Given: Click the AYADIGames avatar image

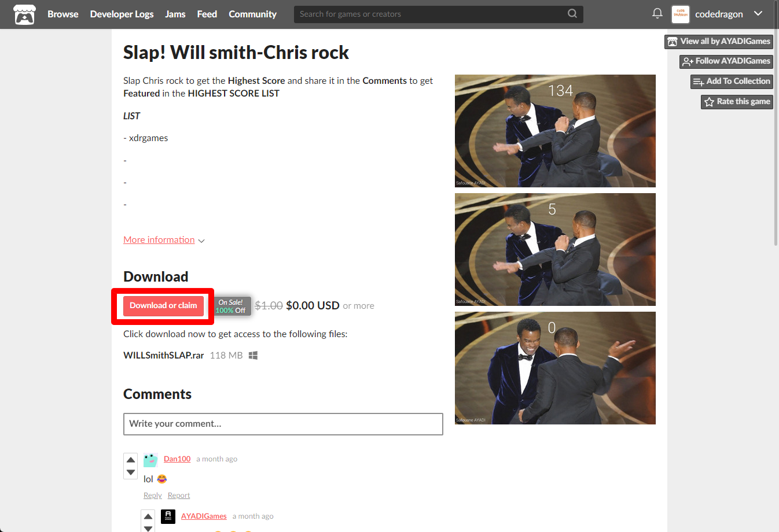Looking at the screenshot, I should 168,516.
